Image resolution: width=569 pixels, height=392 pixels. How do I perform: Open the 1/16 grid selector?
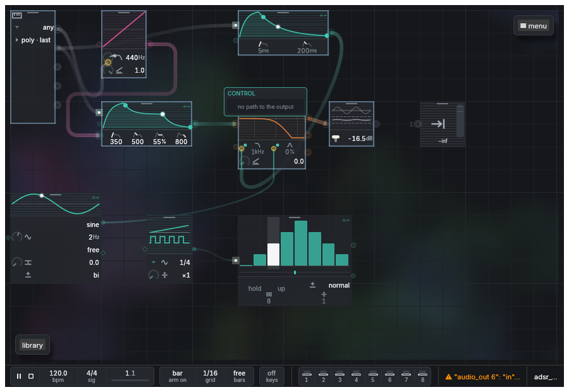(x=210, y=376)
